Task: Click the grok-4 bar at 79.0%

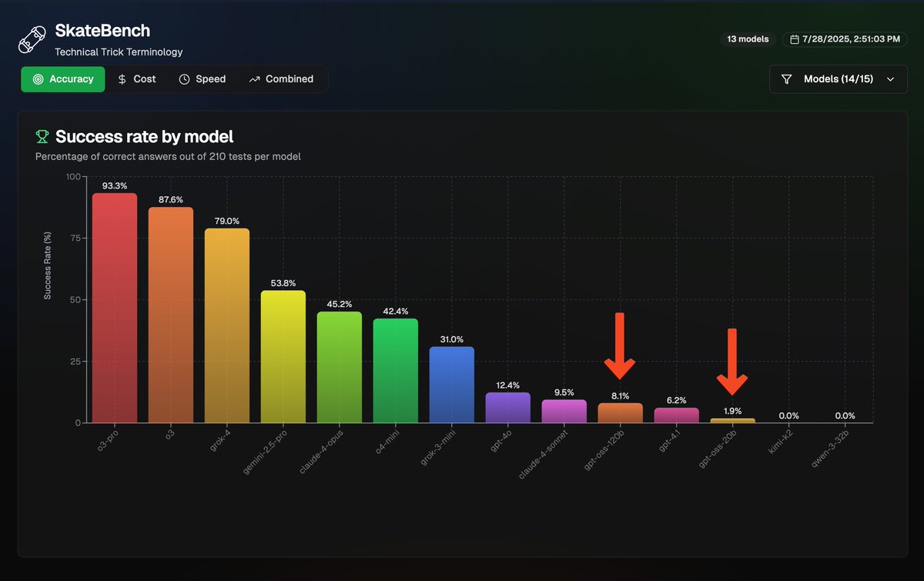Action: pyautogui.click(x=227, y=326)
